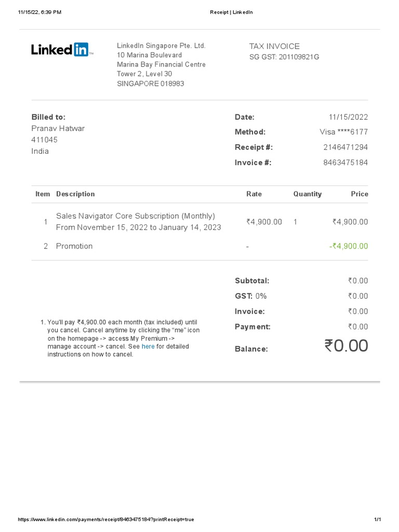Select the Invoice number 8463475184
The height and width of the screenshot is (532, 399).
(345, 163)
